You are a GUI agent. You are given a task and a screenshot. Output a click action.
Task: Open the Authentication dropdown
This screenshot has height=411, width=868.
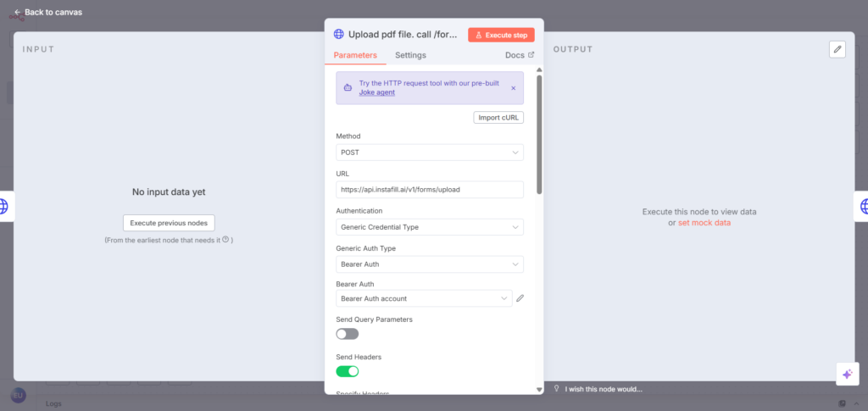pyautogui.click(x=429, y=227)
